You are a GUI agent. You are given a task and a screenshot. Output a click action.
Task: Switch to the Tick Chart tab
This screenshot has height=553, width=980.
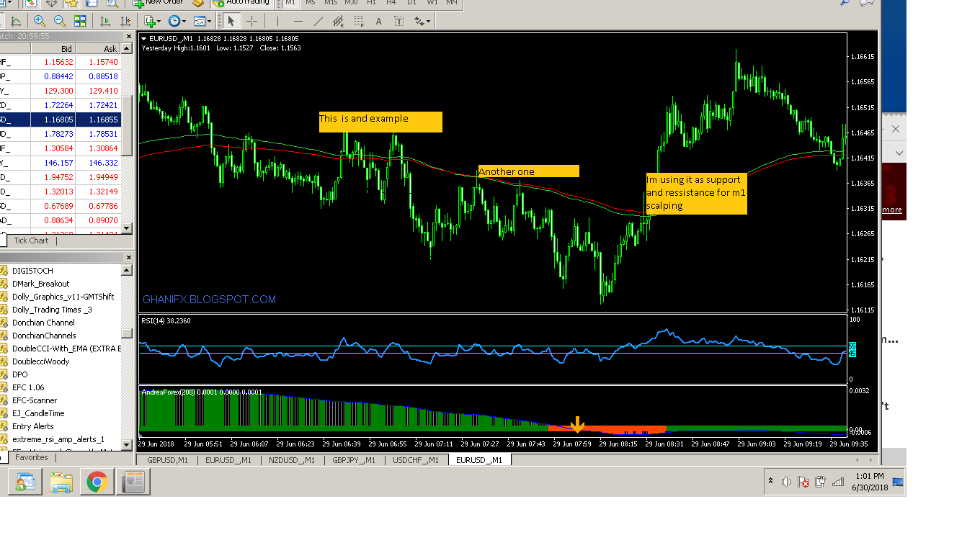[31, 240]
